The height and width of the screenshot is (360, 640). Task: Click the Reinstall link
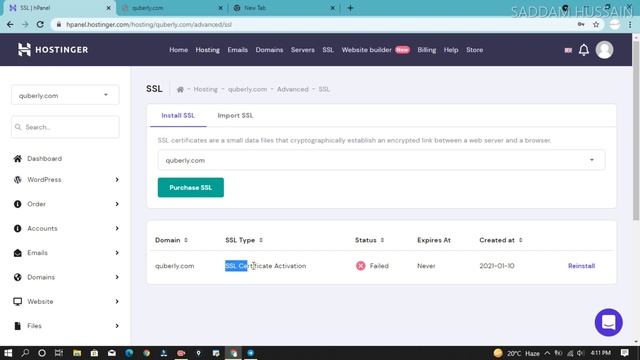click(581, 266)
